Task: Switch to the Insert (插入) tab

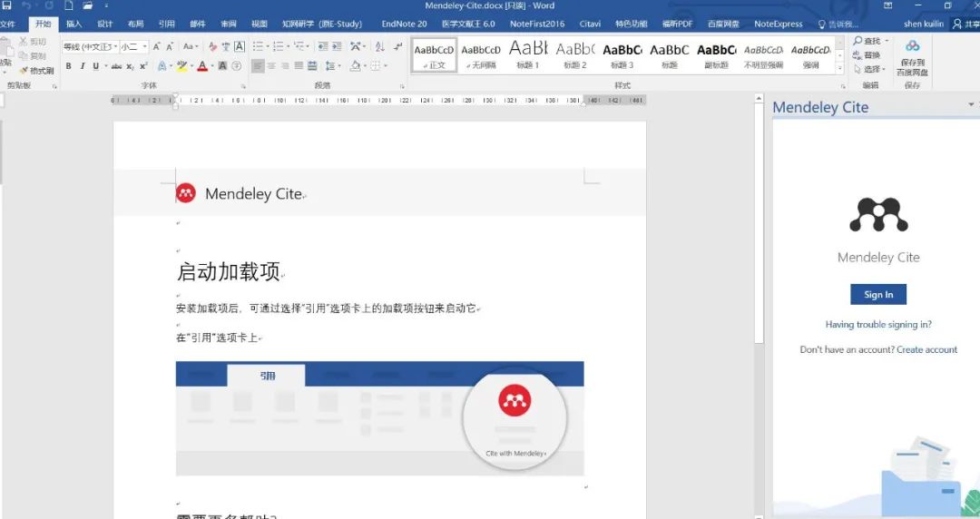Action: click(73, 24)
